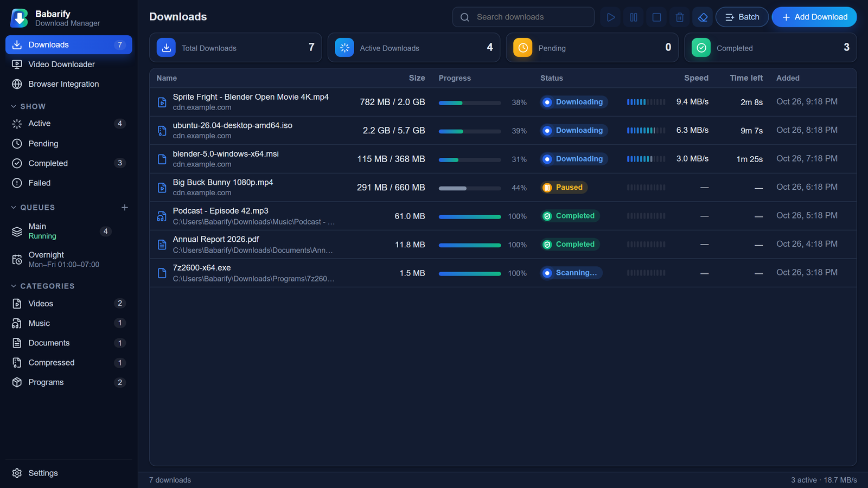Filter by Music category
Screen dimensions: 868x488
coord(69,323)
